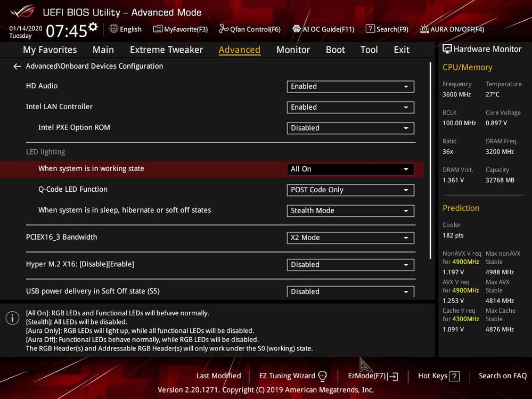
Task: Open the settings gear next to clock
Action: 93,27
